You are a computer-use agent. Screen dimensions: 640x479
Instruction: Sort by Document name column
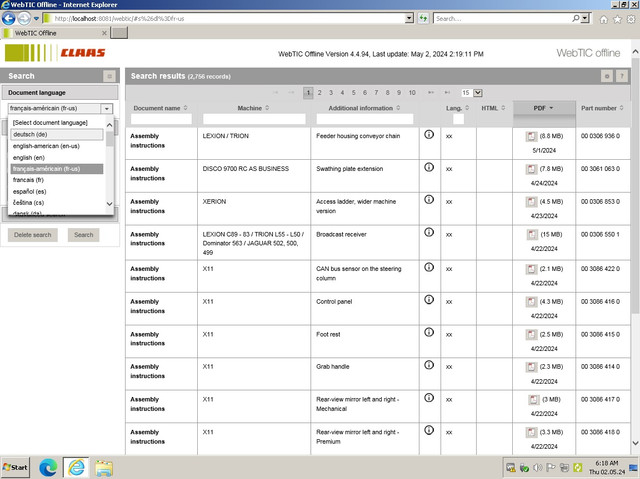(160, 108)
